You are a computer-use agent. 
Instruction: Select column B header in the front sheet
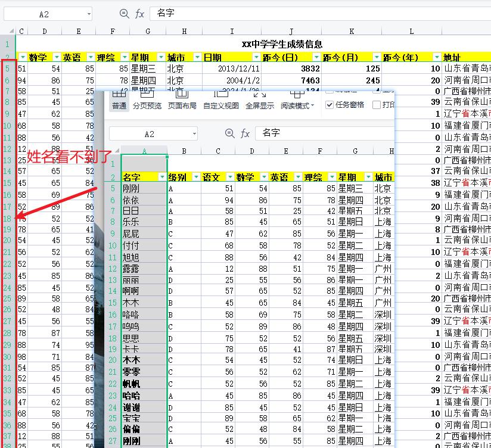point(184,151)
